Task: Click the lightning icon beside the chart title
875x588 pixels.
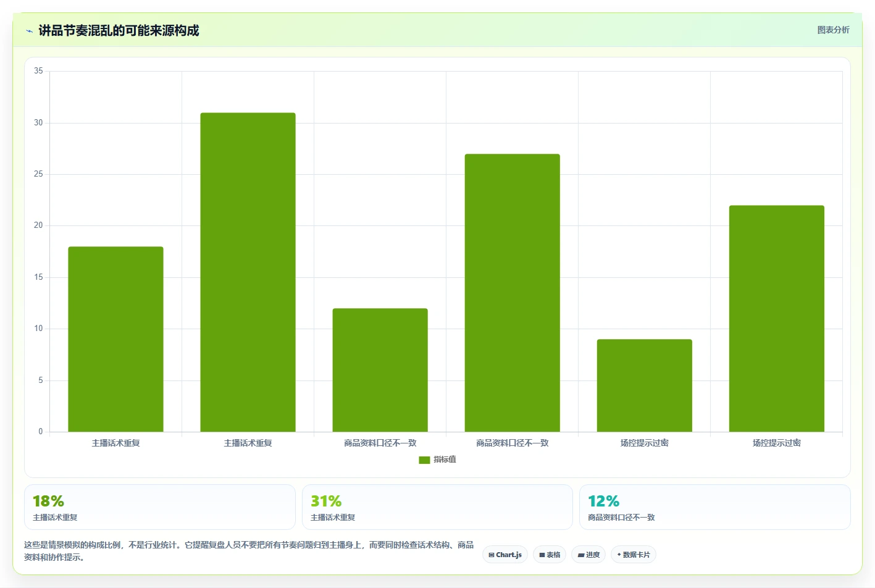Action: (29, 31)
